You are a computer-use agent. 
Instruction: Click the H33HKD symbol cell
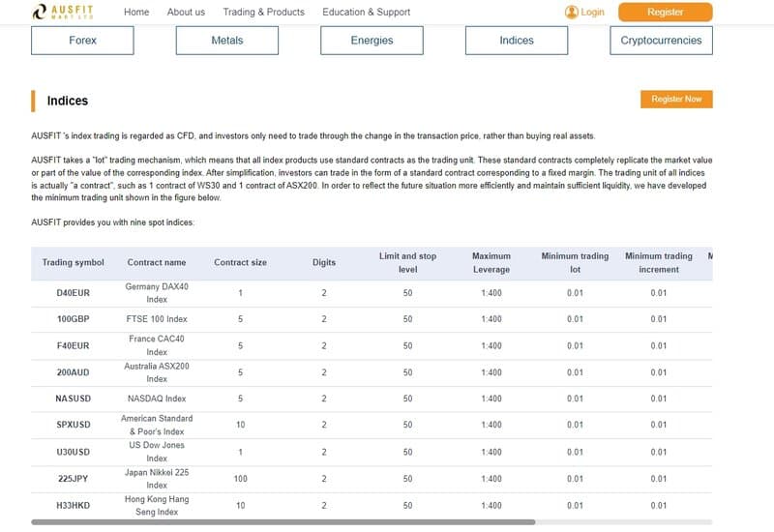pyautogui.click(x=74, y=506)
